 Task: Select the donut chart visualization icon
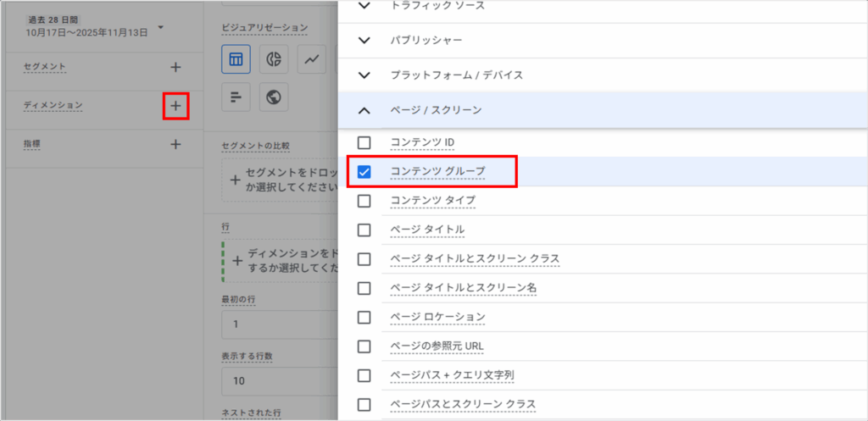tap(274, 59)
